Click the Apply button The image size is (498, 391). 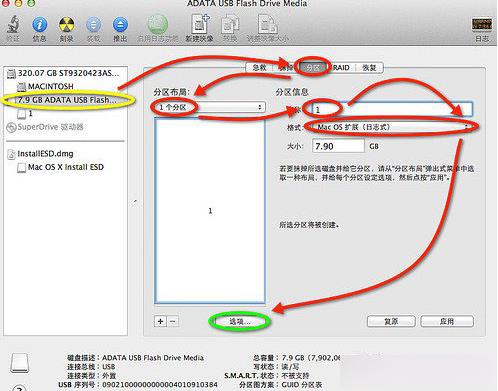[447, 321]
